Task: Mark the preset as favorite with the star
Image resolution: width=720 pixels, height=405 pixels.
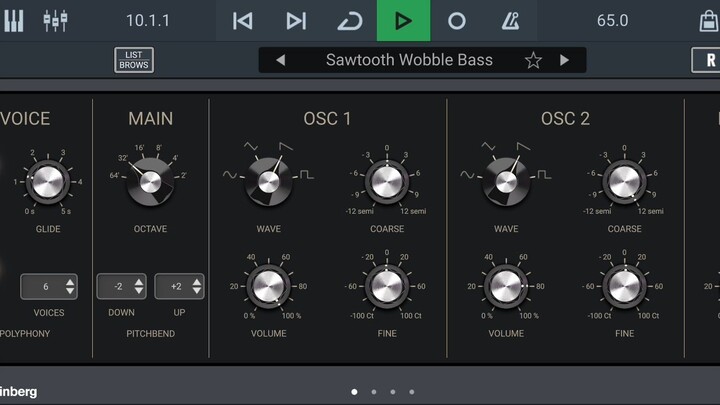Action: pyautogui.click(x=533, y=60)
